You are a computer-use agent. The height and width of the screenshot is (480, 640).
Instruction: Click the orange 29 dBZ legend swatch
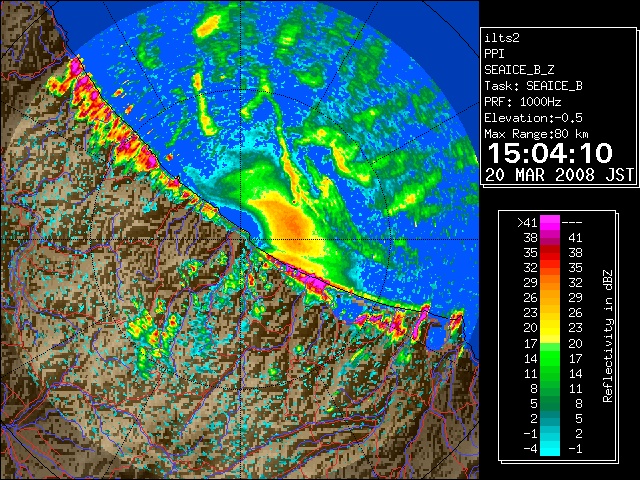pos(550,282)
